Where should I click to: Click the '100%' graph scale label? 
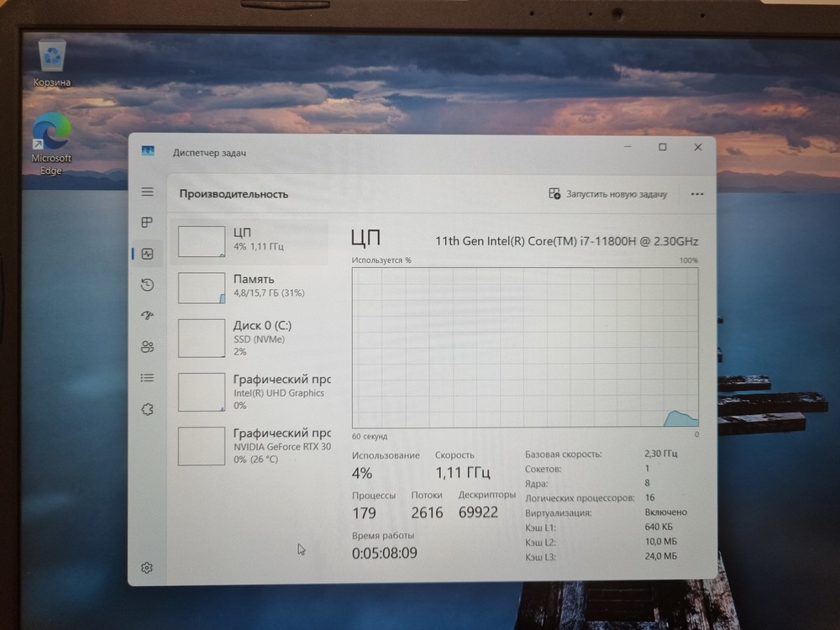coord(689,260)
